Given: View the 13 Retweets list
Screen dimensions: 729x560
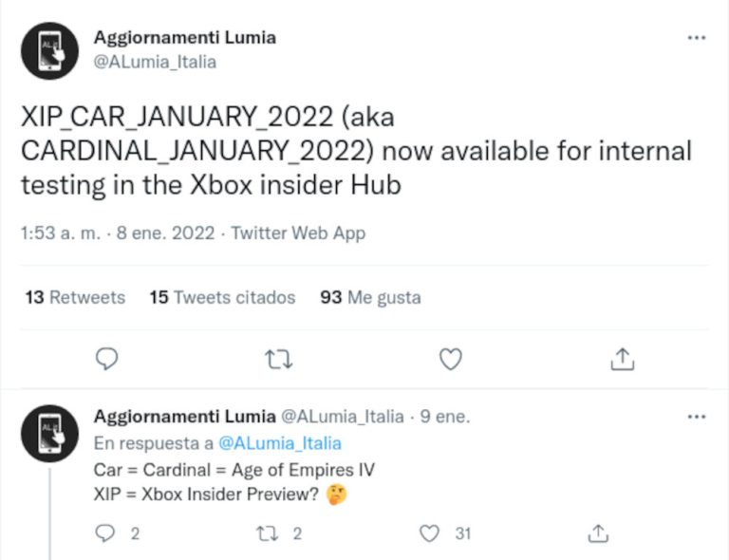Looking at the screenshot, I should (x=75, y=297).
